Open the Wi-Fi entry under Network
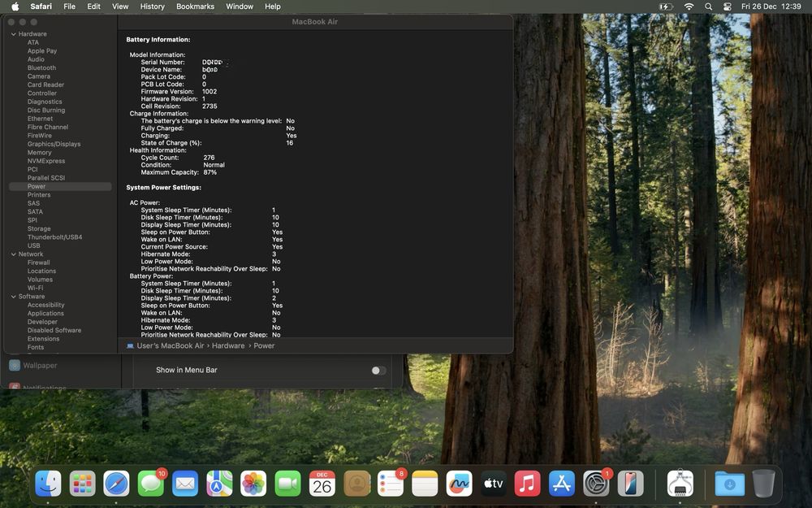 click(x=36, y=288)
